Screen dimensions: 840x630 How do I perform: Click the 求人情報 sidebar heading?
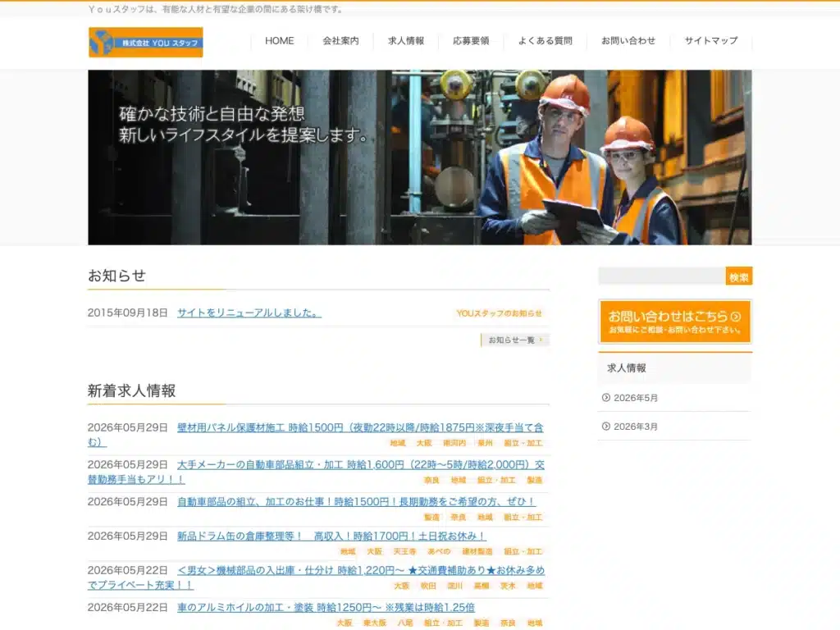click(626, 368)
